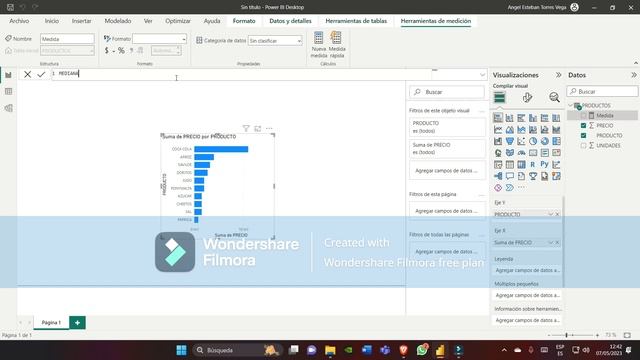Select the pie chart visual

[533, 141]
